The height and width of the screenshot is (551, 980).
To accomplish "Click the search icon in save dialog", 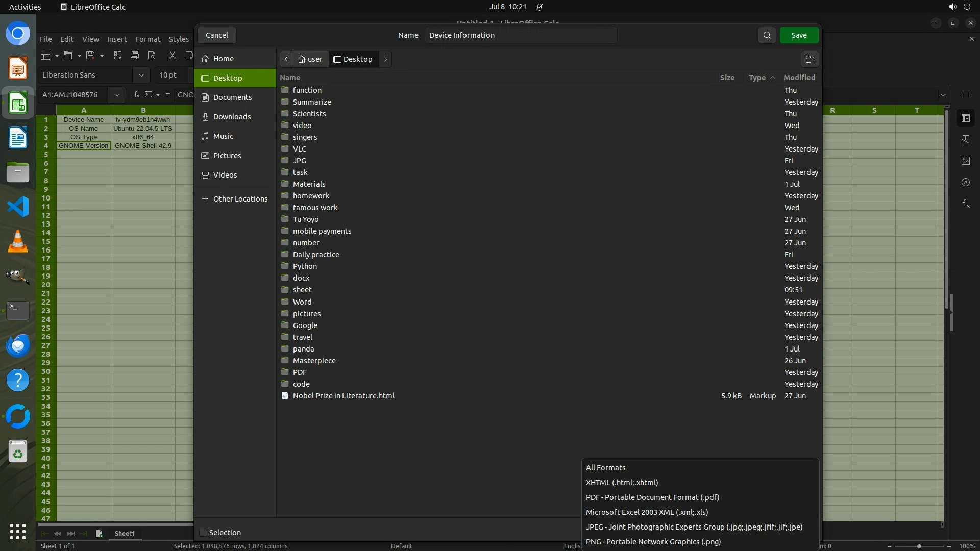I will pos(767,35).
